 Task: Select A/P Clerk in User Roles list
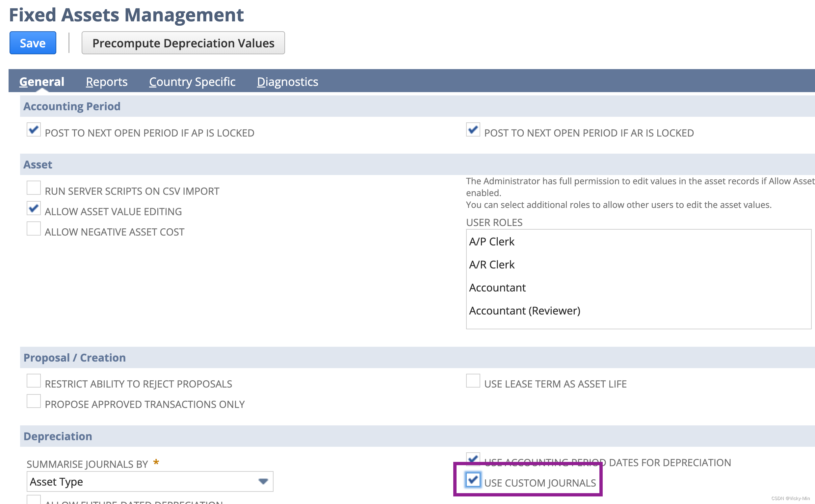[491, 242]
